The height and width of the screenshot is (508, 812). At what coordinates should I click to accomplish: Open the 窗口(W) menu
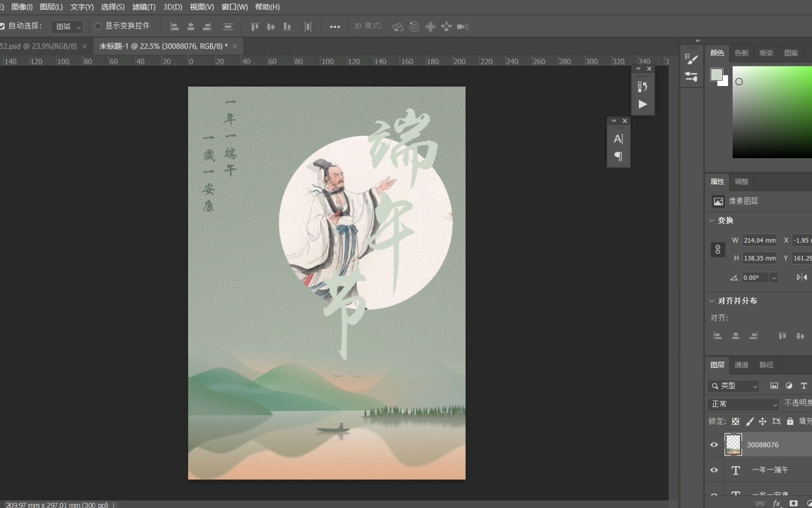coord(234,7)
